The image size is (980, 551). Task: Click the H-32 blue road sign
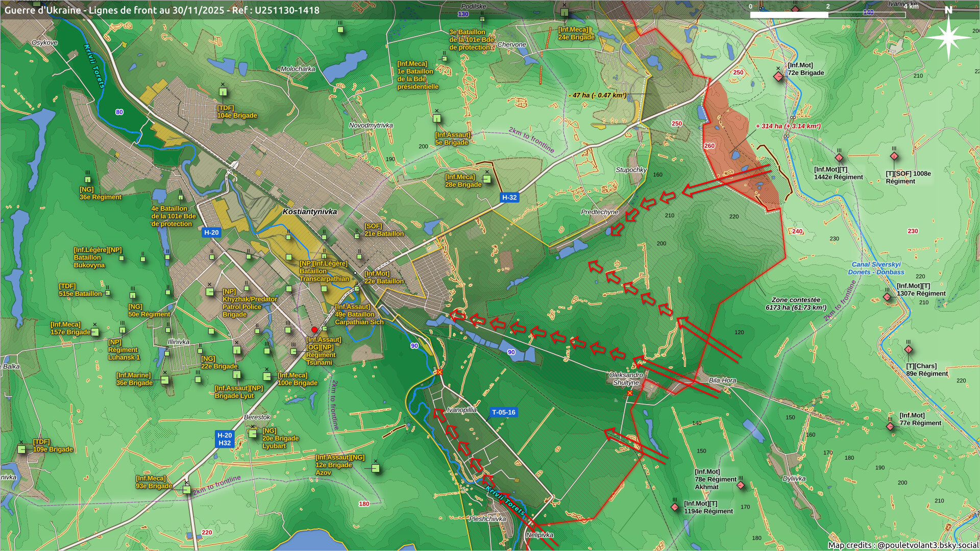click(509, 197)
